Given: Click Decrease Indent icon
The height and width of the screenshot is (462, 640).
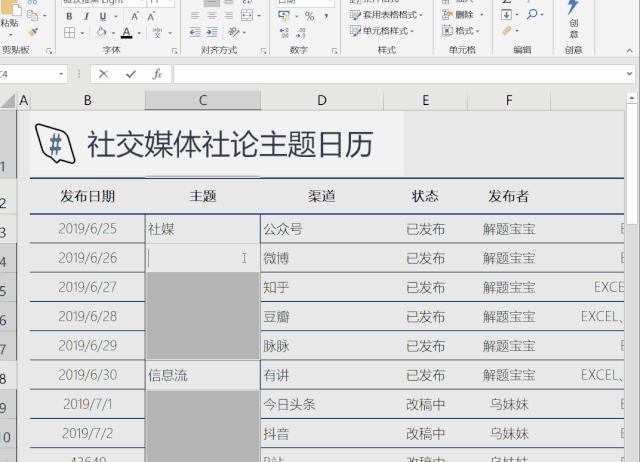Looking at the screenshot, I should click(x=195, y=32).
